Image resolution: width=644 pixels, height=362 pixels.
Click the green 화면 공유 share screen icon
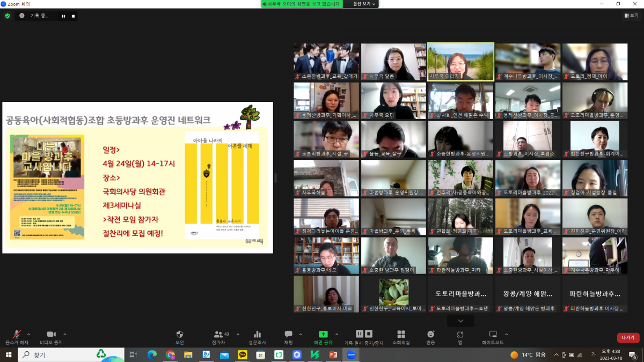click(x=323, y=334)
